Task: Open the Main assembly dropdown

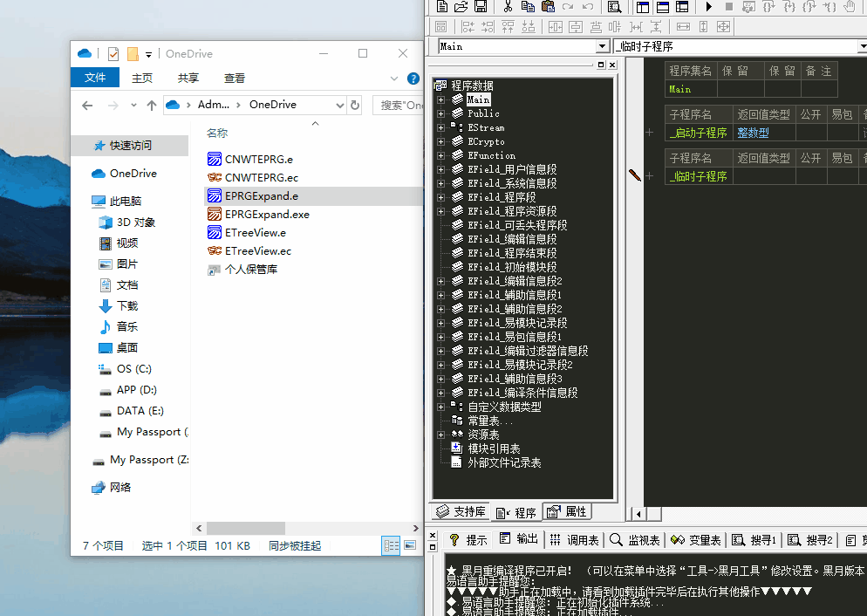Action: coord(602,46)
